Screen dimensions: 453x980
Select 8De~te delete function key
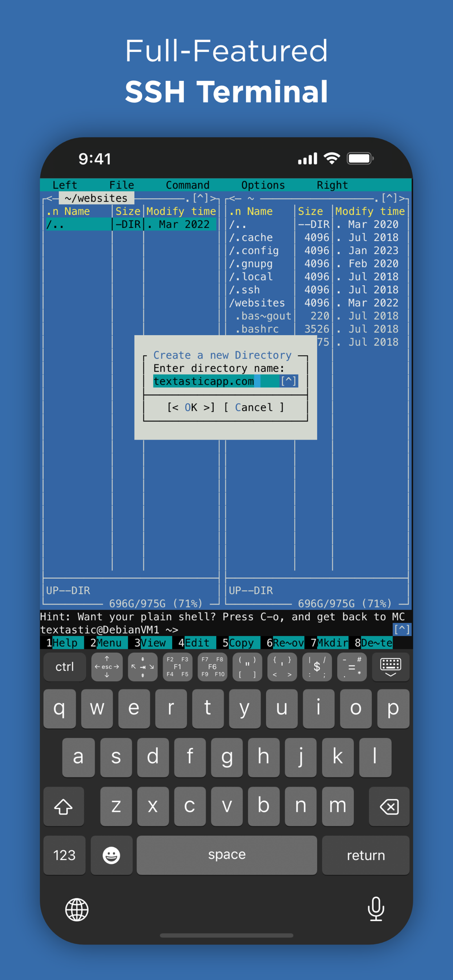(x=374, y=642)
